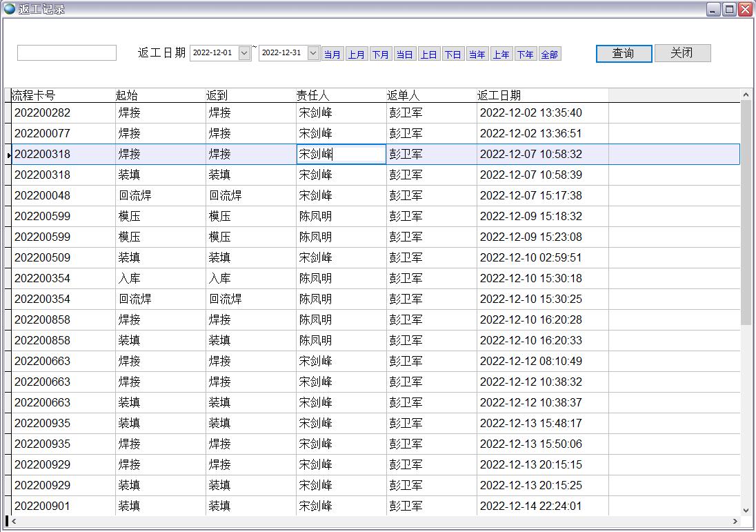Screen dimensions: 756x532
Task: Click the 下年 date shortcut
Action: click(526, 55)
